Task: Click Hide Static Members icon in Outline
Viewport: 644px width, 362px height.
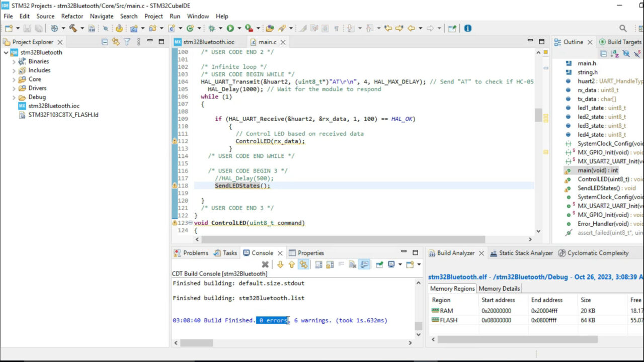Action: (x=637, y=53)
